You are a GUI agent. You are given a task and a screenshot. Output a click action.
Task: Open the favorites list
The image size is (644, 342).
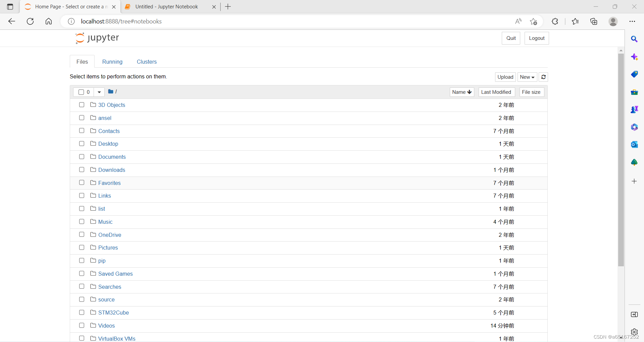pos(575,21)
